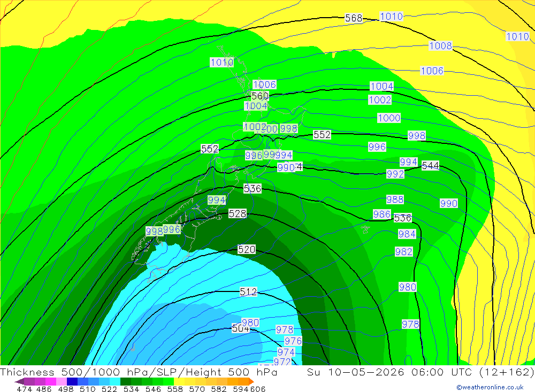The height and width of the screenshot is (392, 535).
Task: Click the legend value '534'
Action: [x=131, y=389]
